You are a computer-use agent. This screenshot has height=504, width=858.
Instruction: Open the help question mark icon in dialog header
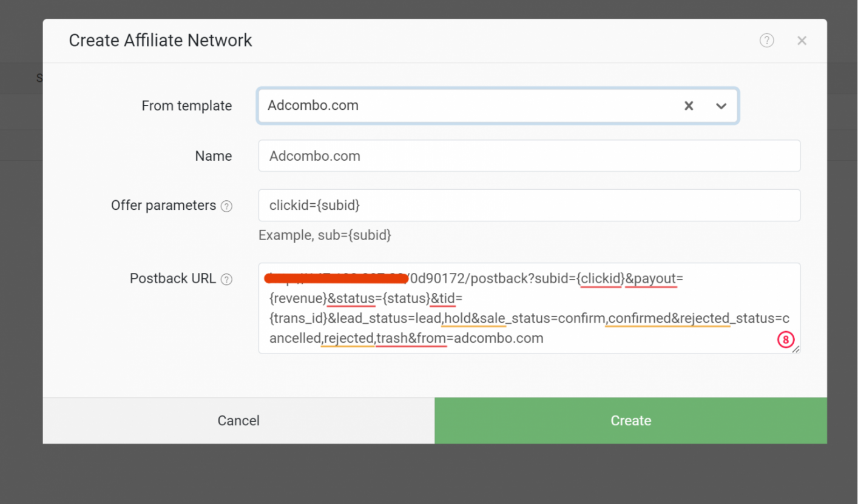click(x=767, y=41)
